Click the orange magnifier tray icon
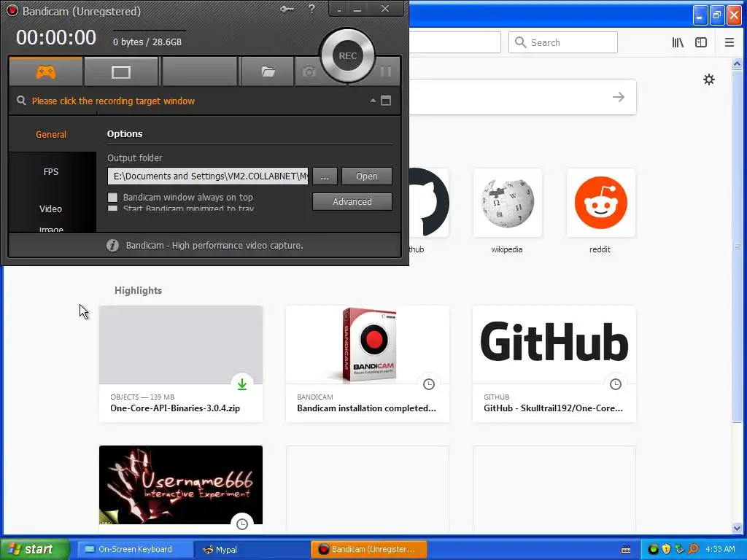 coord(693,549)
